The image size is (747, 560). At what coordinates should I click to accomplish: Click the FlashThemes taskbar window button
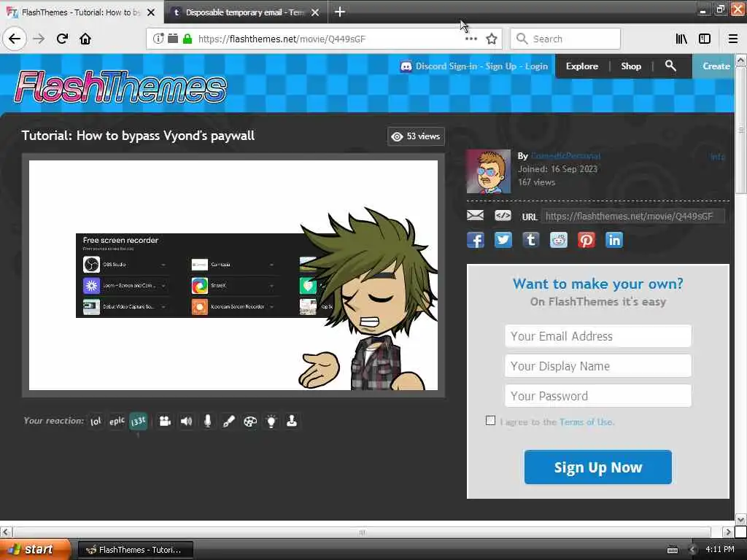point(135,550)
